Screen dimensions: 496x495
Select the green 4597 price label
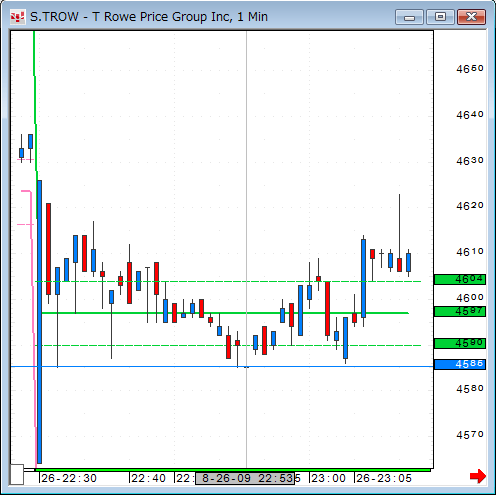(460, 311)
